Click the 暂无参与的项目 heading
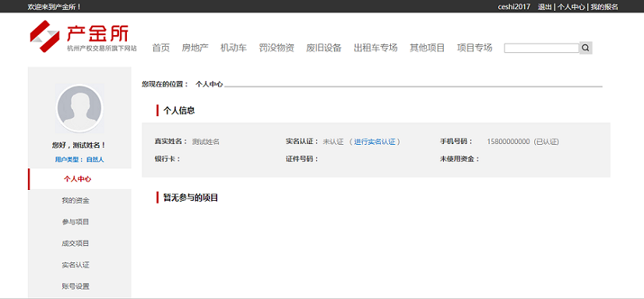Screen dimensions: 644x299 coord(191,198)
